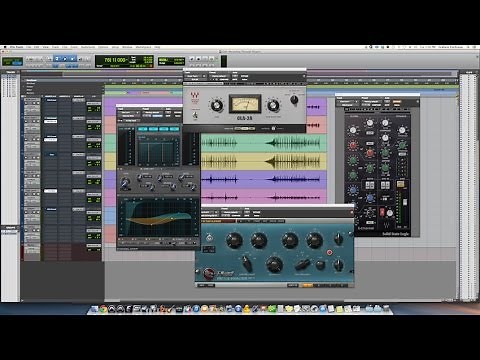
Task: Click the target button in SSL plugin header
Action: coord(418,102)
